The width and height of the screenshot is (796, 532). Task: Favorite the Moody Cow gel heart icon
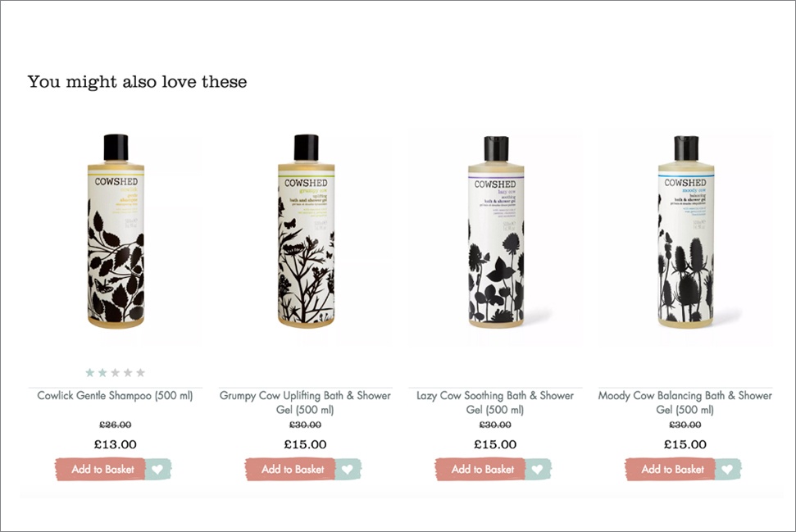coord(727,469)
